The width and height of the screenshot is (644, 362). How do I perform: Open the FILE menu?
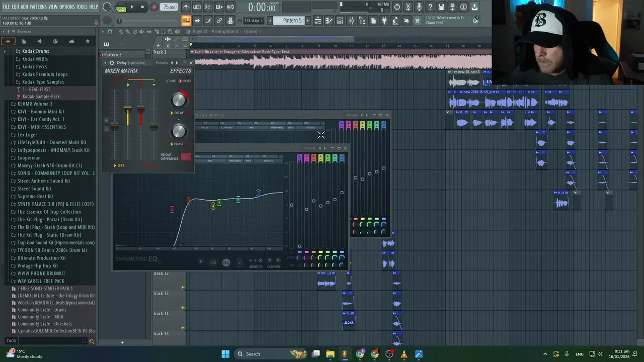(6, 7)
